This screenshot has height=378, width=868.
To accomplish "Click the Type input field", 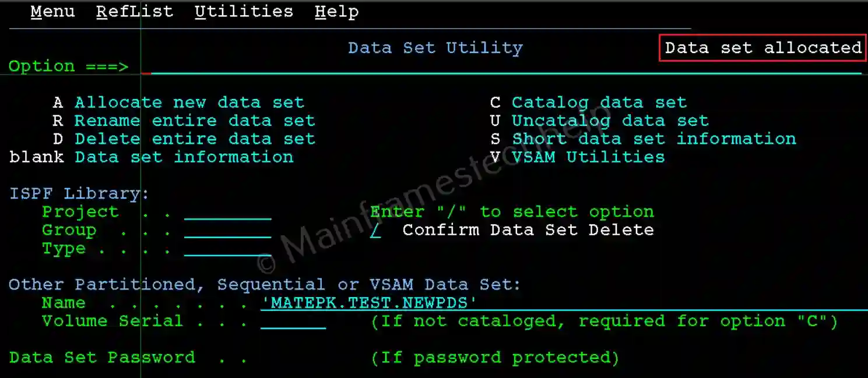I will pos(227,249).
